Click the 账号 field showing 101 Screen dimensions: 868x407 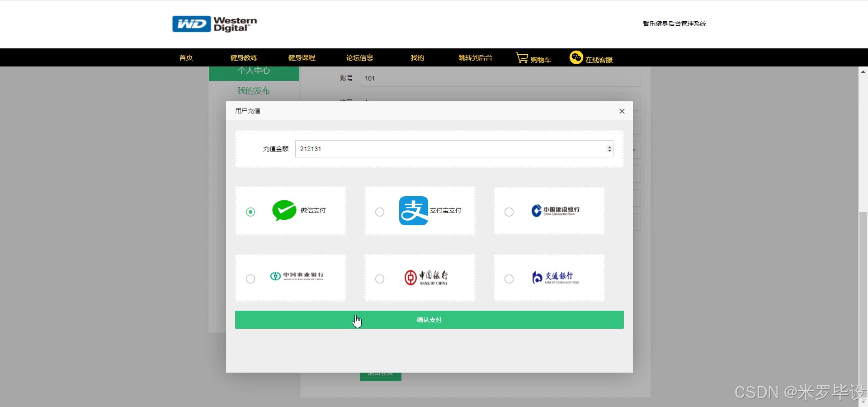pos(500,78)
